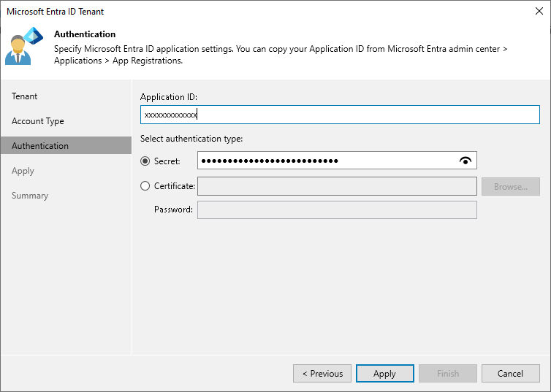The image size is (551, 392).
Task: Click the 'Authentication' header title
Action: coord(85,34)
